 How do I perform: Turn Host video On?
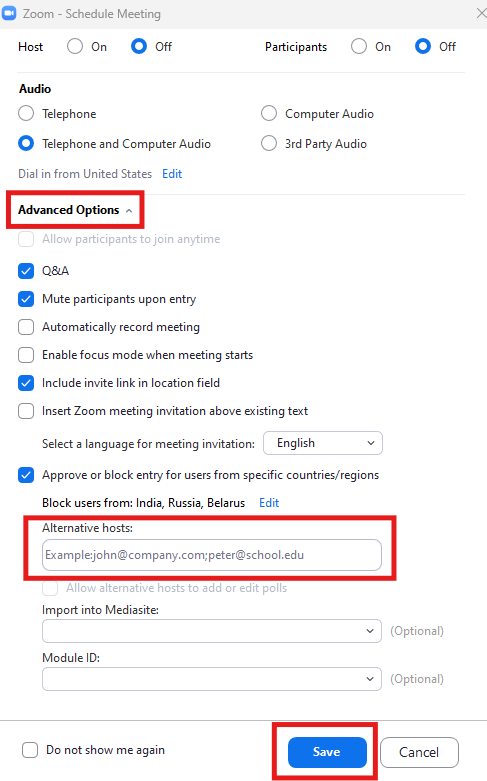pos(75,46)
